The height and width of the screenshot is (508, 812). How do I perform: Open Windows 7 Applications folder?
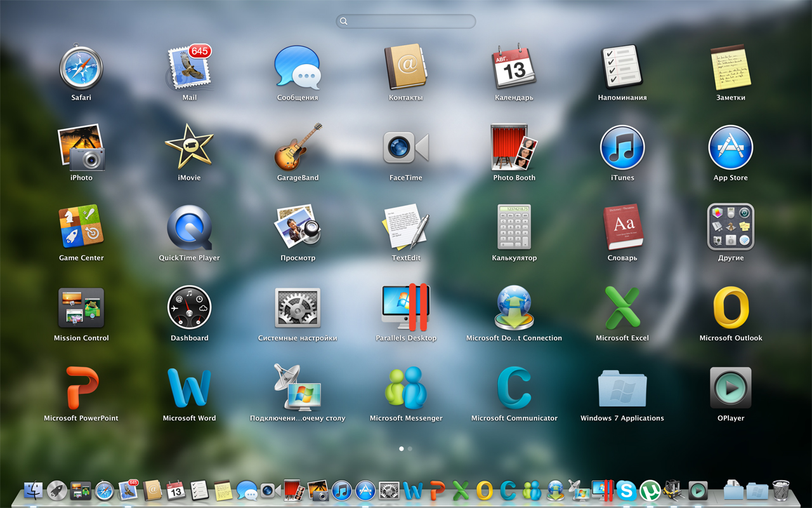click(622, 388)
